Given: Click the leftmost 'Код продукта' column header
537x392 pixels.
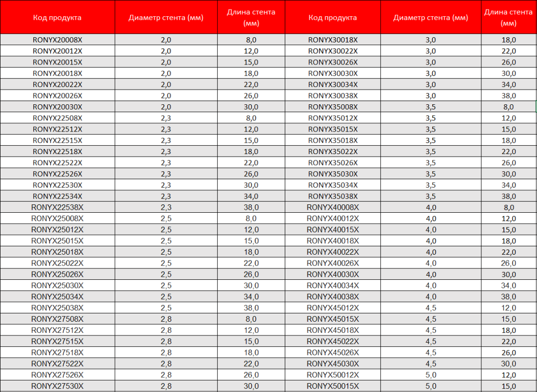Looking at the screenshot, I should click(x=57, y=17).
